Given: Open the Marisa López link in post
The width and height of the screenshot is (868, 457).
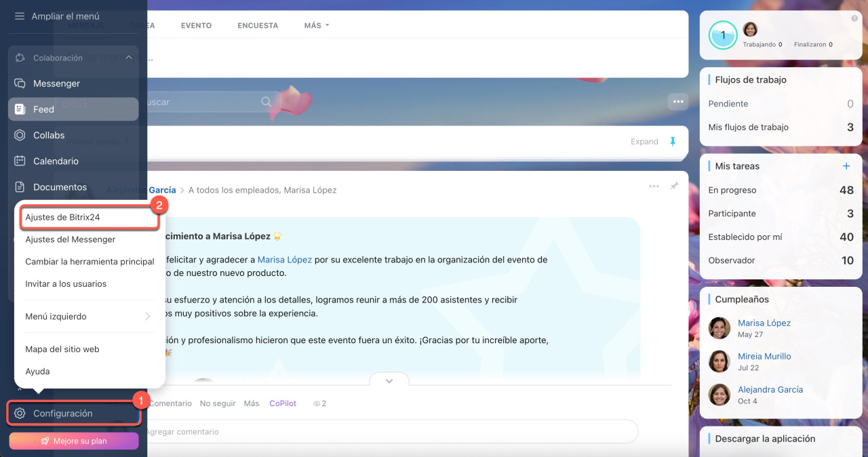Looking at the screenshot, I should pyautogui.click(x=286, y=260).
